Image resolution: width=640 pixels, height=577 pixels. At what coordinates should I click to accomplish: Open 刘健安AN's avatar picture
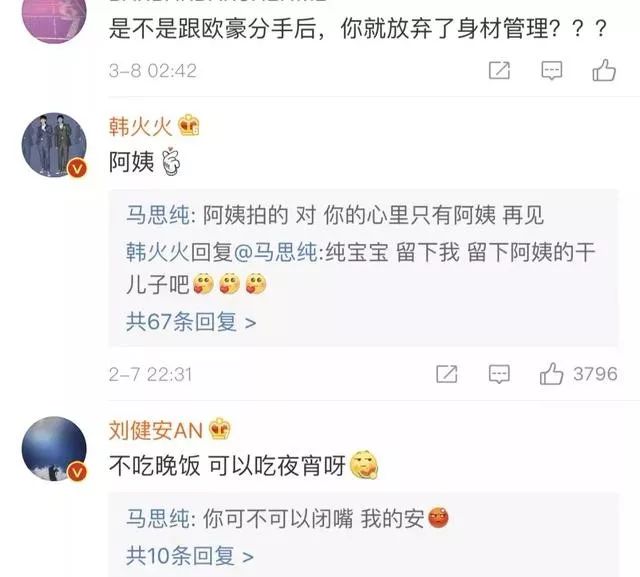(54, 448)
